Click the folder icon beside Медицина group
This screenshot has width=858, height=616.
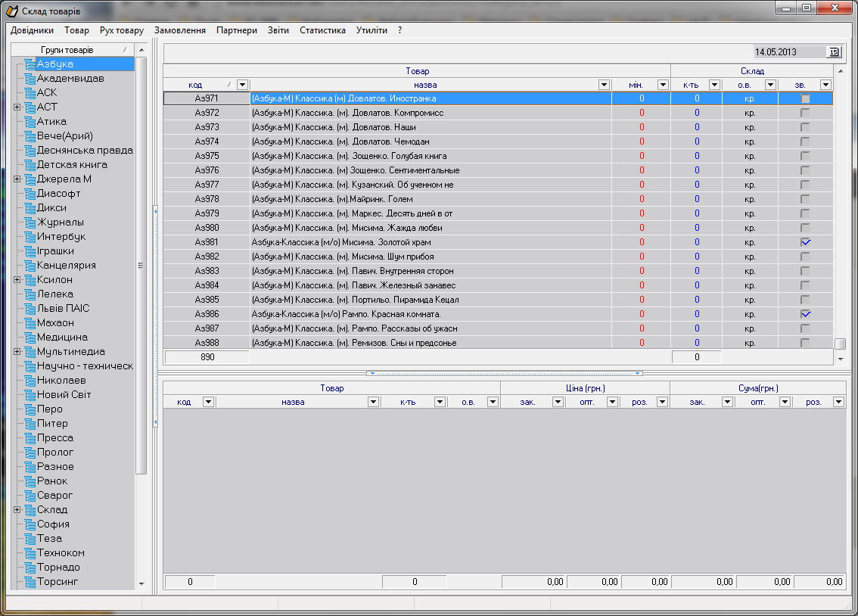click(x=30, y=338)
